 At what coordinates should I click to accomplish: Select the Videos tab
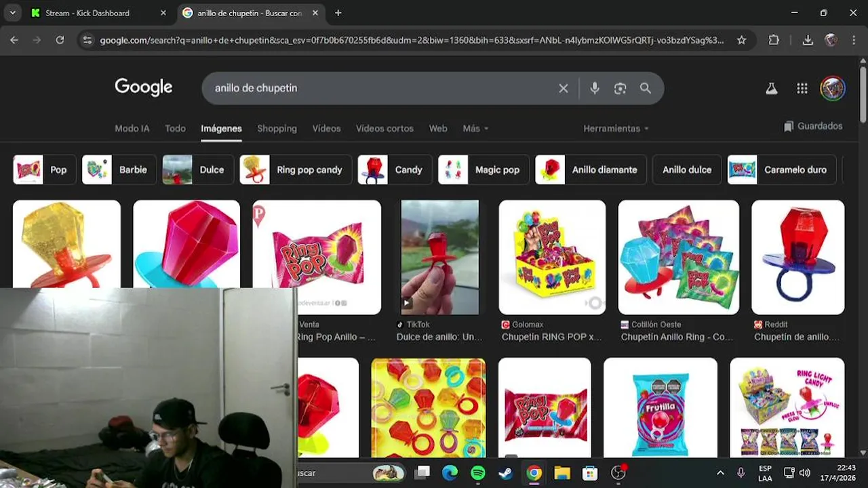pos(326,128)
